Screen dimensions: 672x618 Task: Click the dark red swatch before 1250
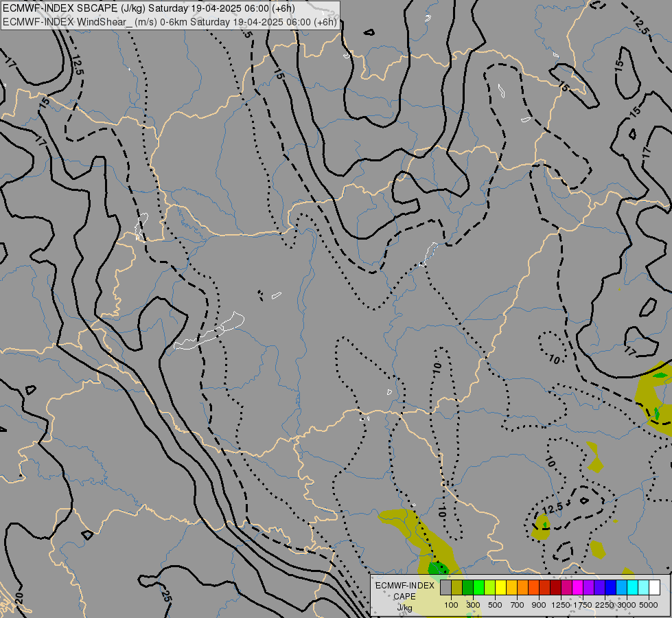[x=556, y=588]
